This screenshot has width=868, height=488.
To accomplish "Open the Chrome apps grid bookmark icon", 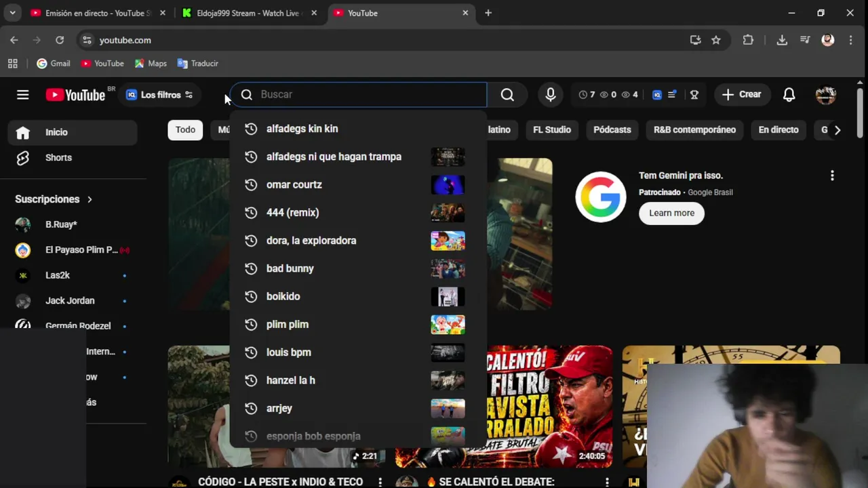I will pos(12,63).
